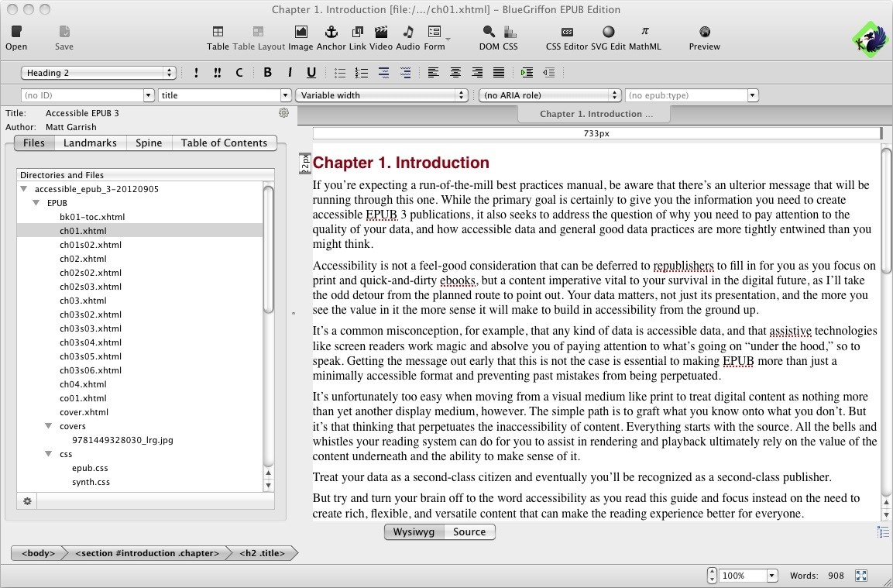Increase indentation of the paragraph

pyautogui.click(x=527, y=72)
